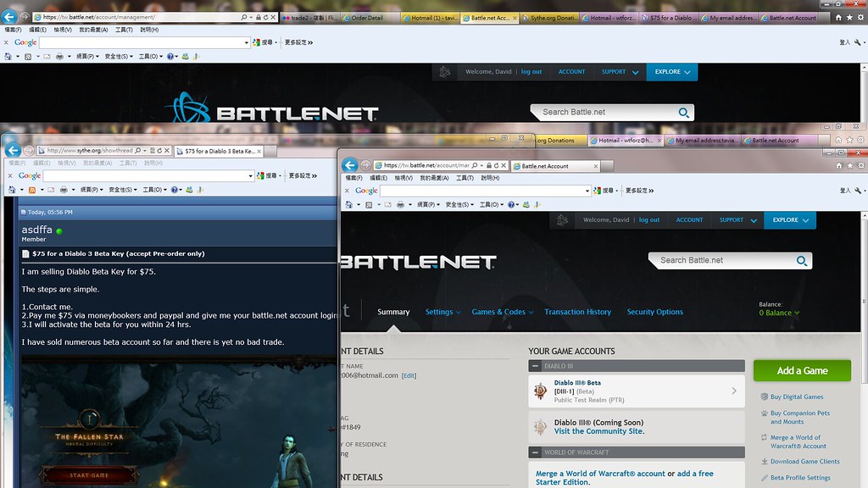Click home page icon in front window command bar
868x488 pixels.
[348, 205]
